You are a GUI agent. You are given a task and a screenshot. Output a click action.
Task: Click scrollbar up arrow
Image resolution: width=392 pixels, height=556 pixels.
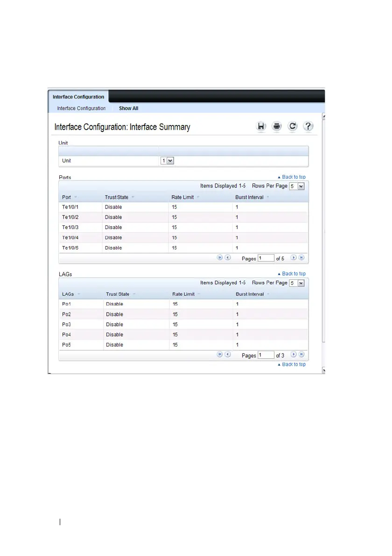point(323,117)
